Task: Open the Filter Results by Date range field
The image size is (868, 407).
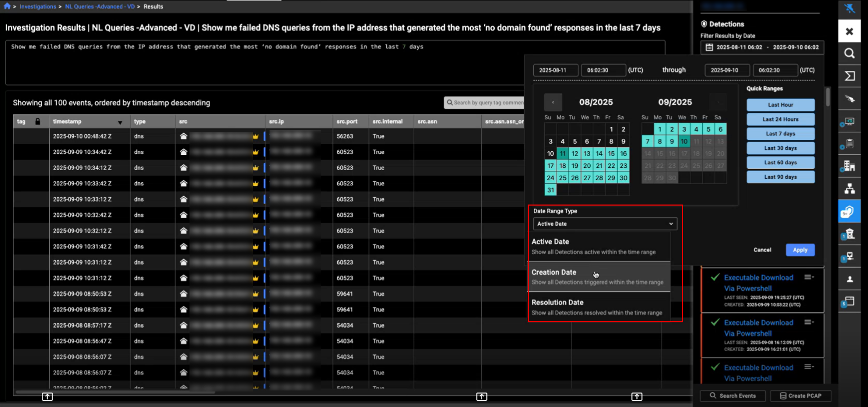Action: [x=762, y=47]
